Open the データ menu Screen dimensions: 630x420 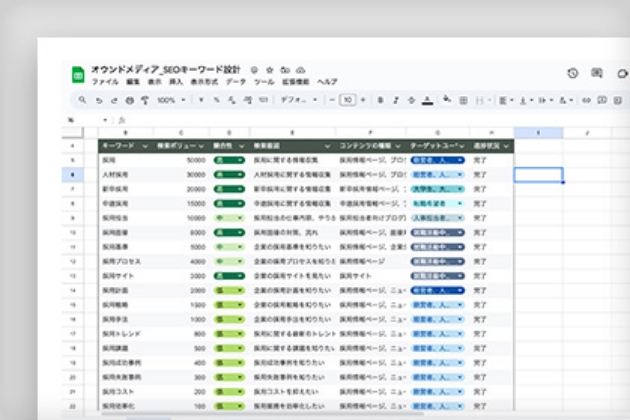[235, 82]
